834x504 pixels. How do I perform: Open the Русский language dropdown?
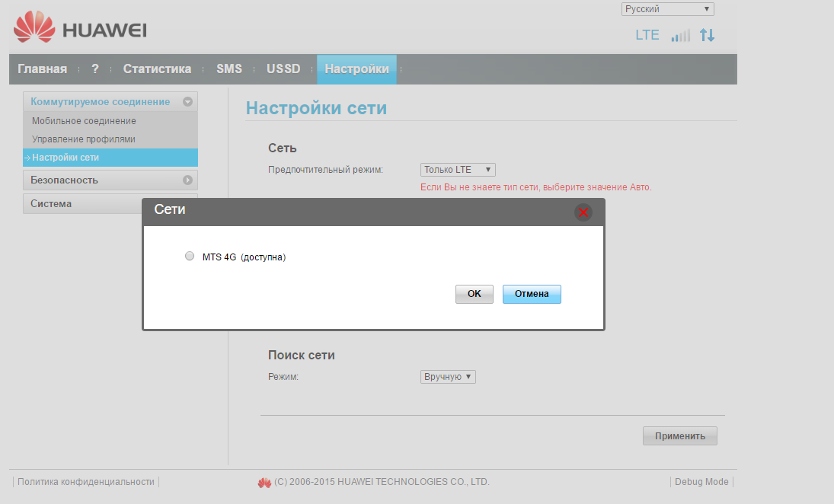tap(668, 9)
